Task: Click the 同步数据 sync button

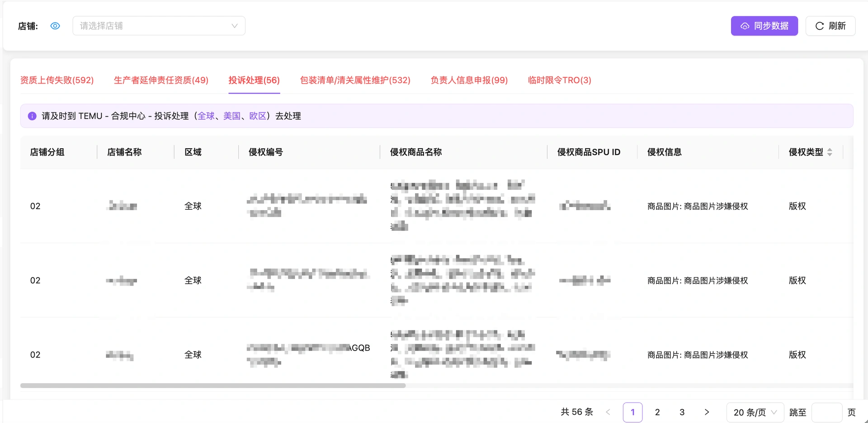Action: 764,26
